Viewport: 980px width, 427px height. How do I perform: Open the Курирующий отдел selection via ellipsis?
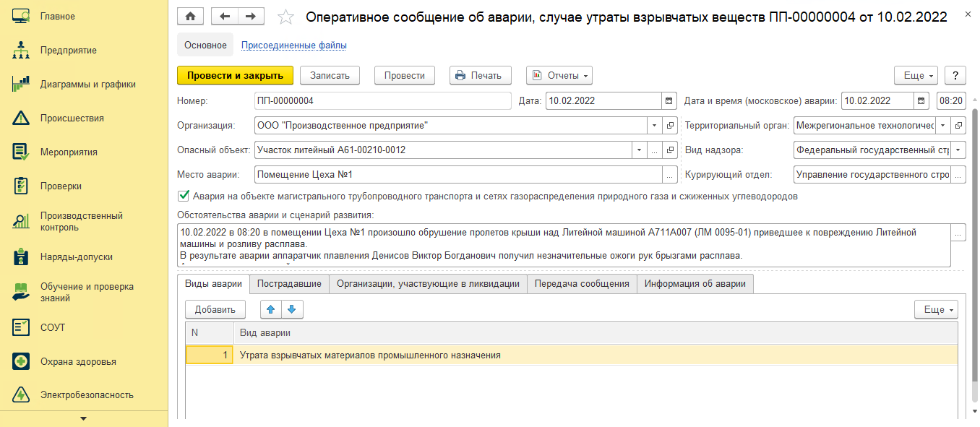pos(958,174)
